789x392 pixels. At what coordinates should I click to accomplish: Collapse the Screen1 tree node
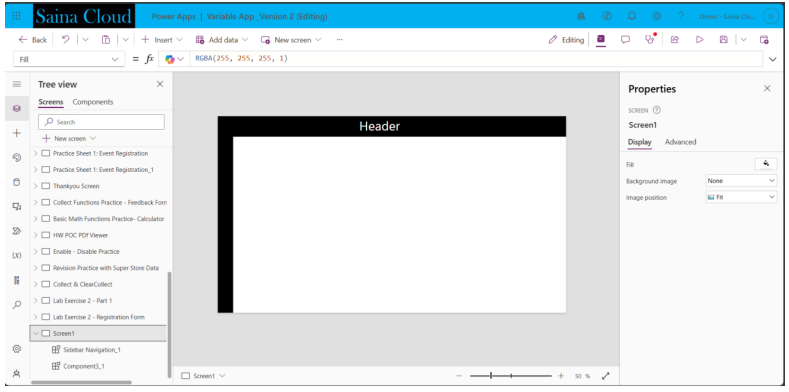point(35,333)
